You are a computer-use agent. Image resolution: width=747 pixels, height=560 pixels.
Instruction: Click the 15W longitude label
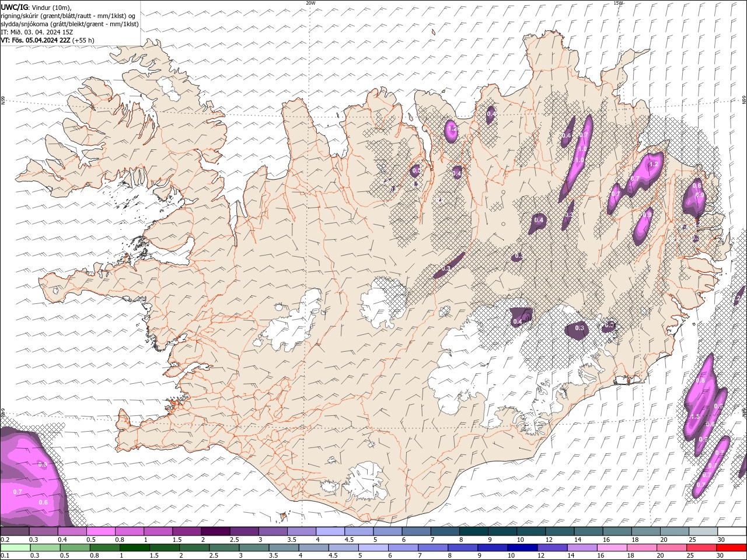click(x=618, y=3)
